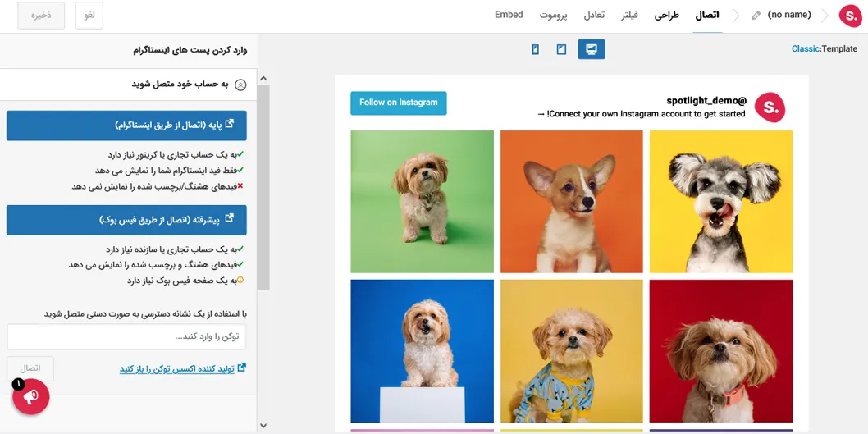
Task: Click the pencil icon to rename feed
Action: point(756,16)
